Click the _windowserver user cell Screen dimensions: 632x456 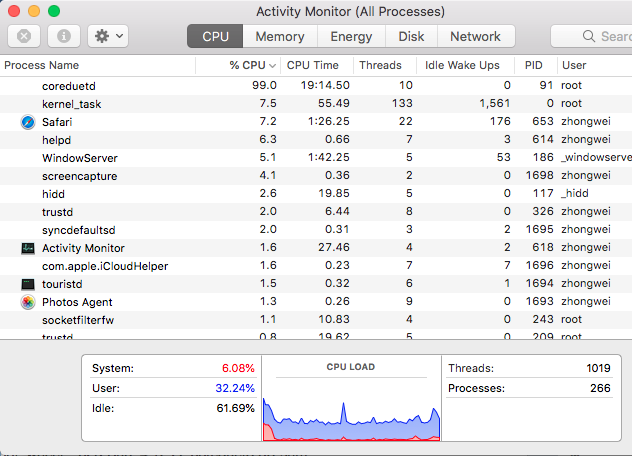click(596, 158)
